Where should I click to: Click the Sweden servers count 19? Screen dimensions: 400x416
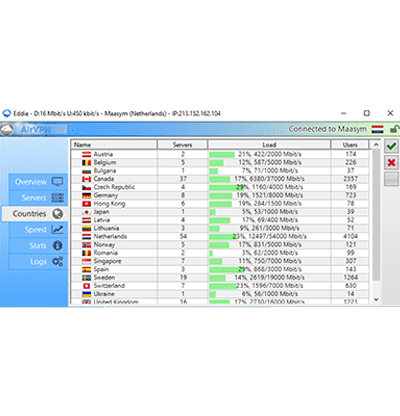(x=183, y=277)
